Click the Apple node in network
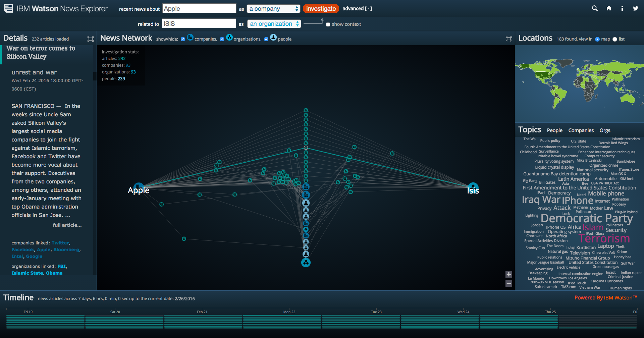The width and height of the screenshot is (644, 338). [x=139, y=187]
